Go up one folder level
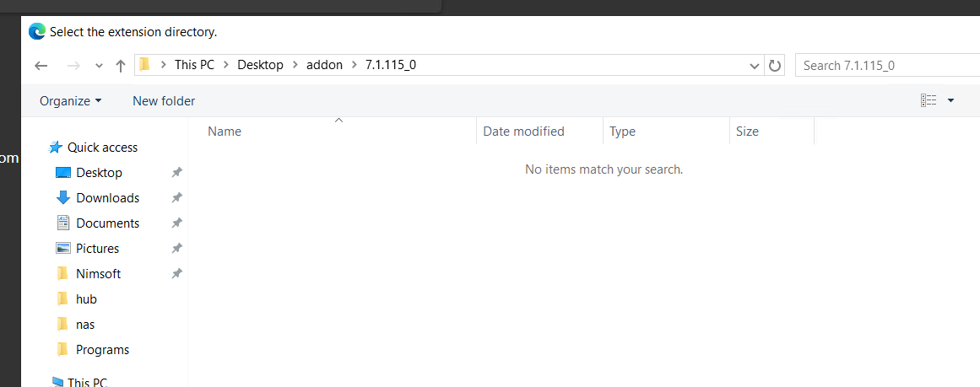The height and width of the screenshot is (387, 980). [x=121, y=66]
